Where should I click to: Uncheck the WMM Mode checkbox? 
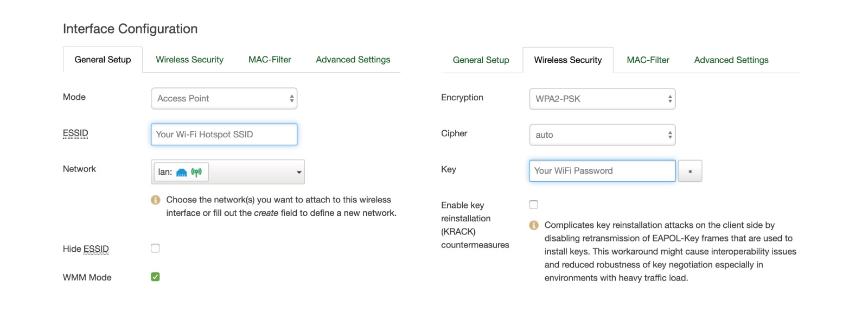(155, 277)
